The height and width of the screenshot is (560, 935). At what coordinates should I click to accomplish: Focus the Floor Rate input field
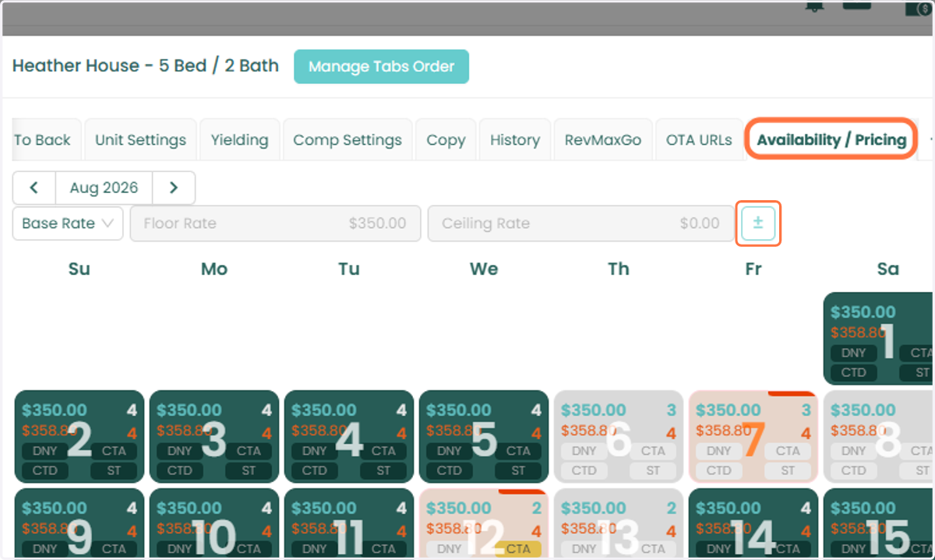(x=275, y=224)
